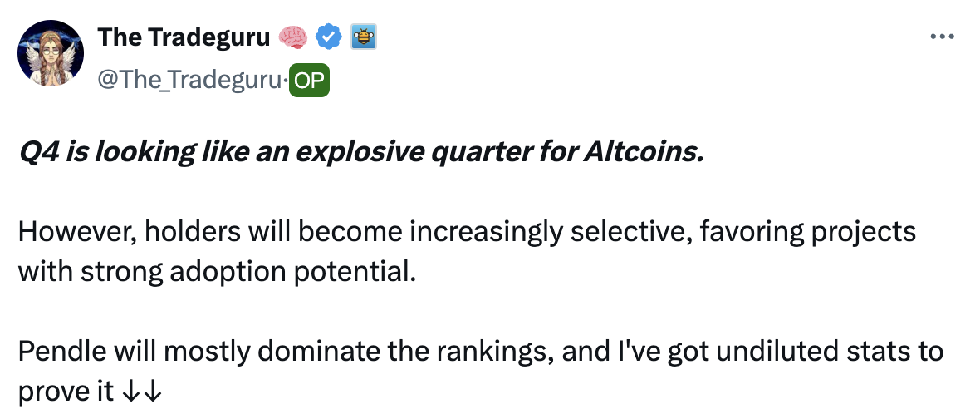
Task: Click the word Pendle in the post
Action: pos(56,351)
